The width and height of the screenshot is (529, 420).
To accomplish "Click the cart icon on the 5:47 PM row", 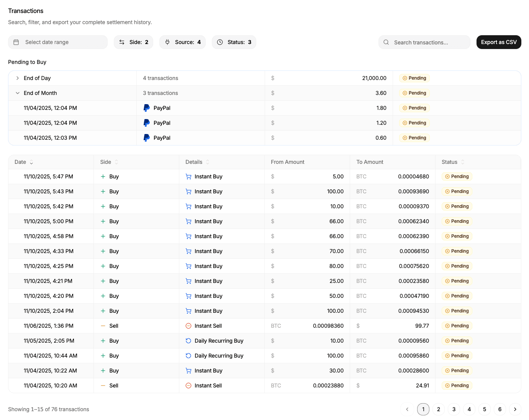I will click(x=188, y=176).
